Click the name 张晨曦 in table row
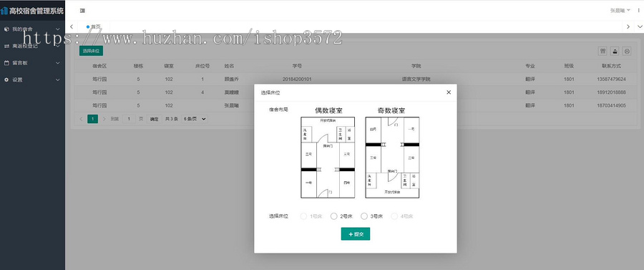Screen dimensions: 644x270 pyautogui.click(x=232, y=105)
